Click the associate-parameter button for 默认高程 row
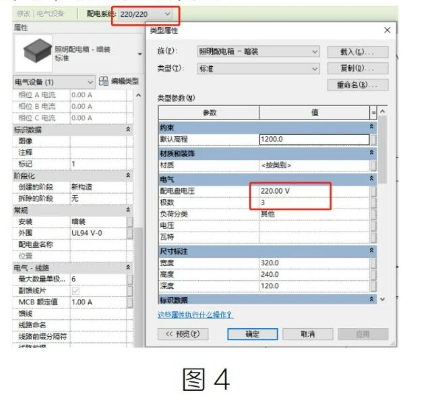Viewport: 436px width, 401px height. point(373,139)
